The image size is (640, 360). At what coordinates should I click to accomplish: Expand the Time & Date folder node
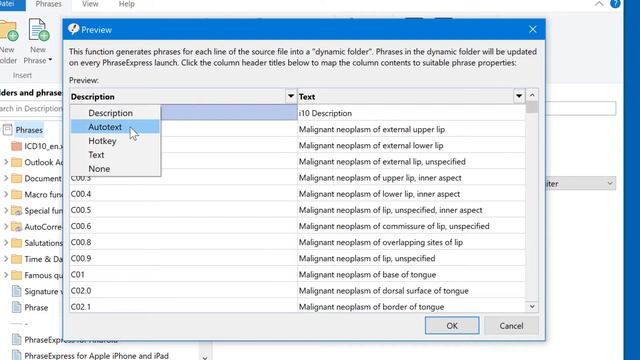coord(6,259)
